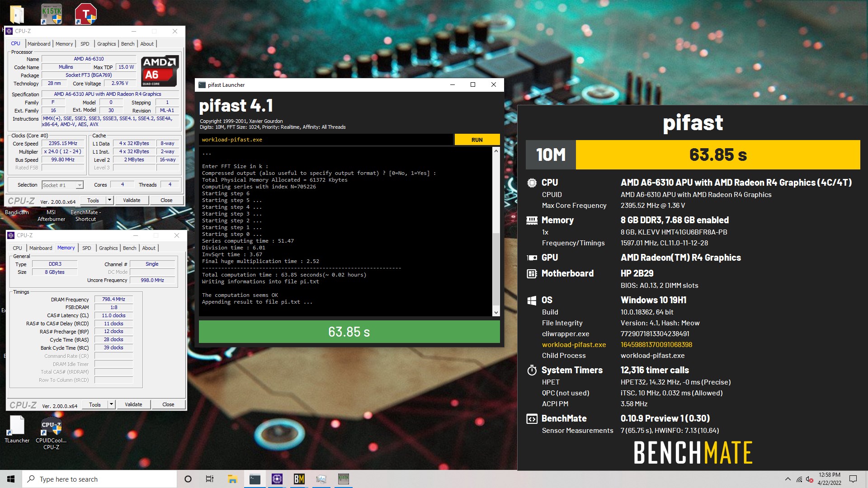Viewport: 868px width, 488px height.
Task: Open the K15TK taskbar icon
Action: coord(344,479)
